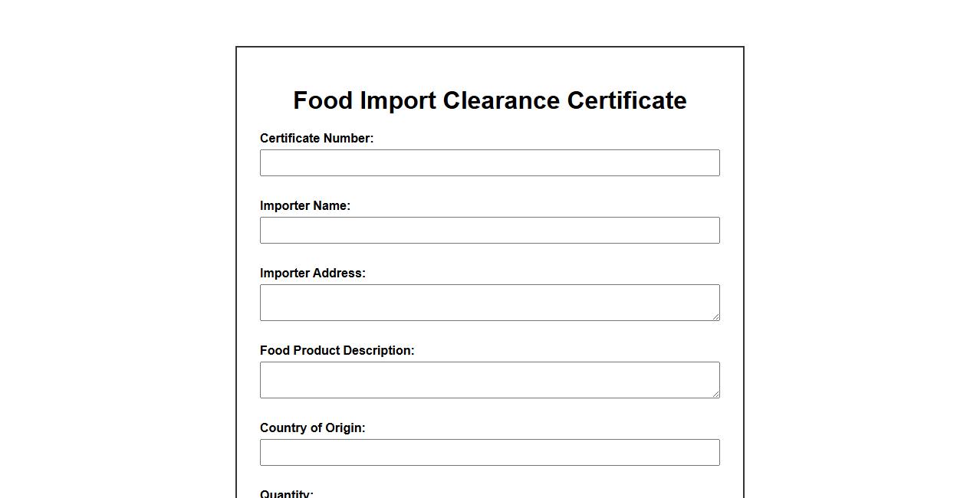Activate the Country of Origin input field
The height and width of the screenshot is (498, 980).
coord(489,452)
